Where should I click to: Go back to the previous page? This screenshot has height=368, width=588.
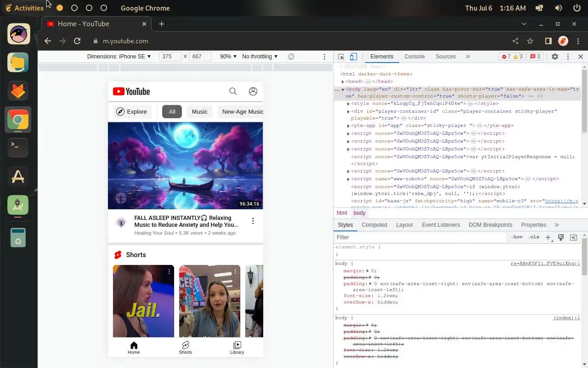click(x=48, y=41)
